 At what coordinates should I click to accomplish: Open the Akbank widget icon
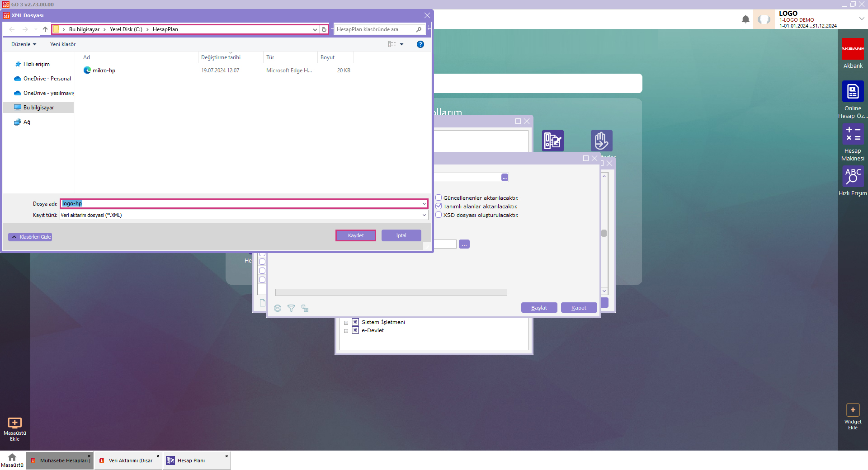(x=853, y=49)
